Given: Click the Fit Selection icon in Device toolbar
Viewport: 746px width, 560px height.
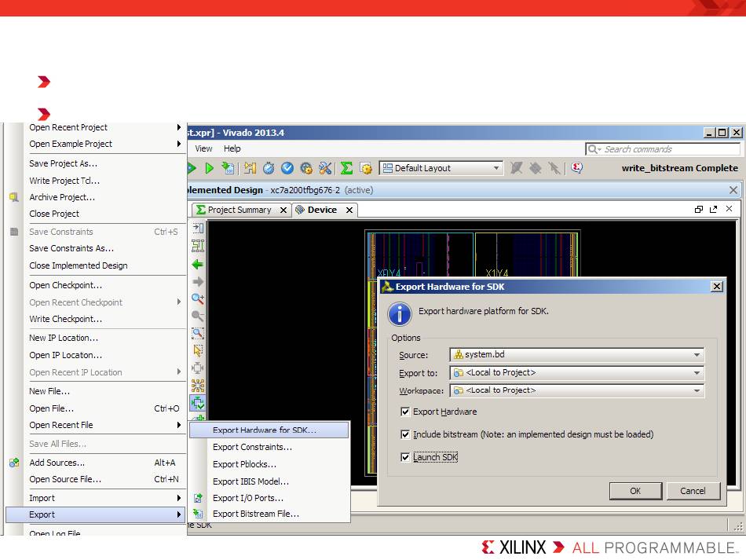Looking at the screenshot, I should point(197,368).
